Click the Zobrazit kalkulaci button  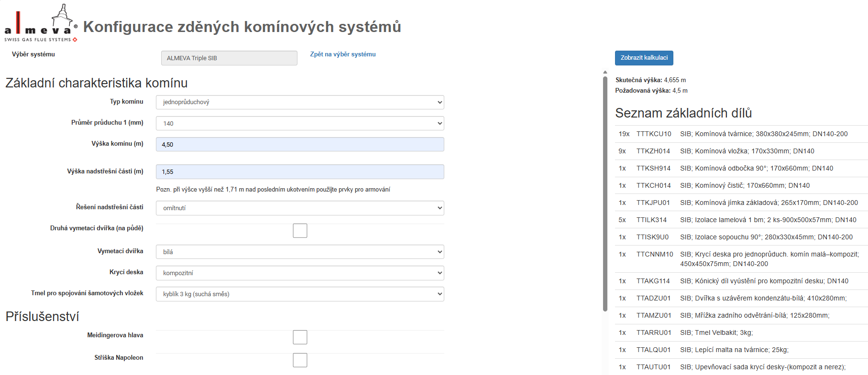pos(644,58)
